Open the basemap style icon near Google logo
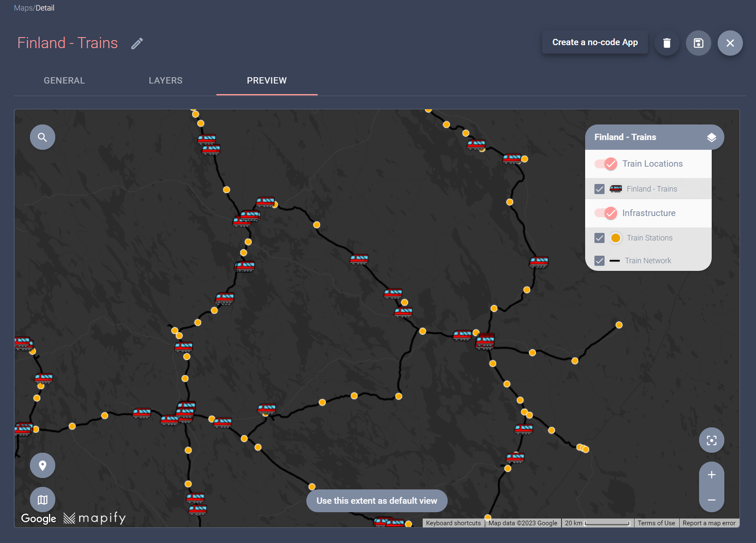 coord(42,500)
